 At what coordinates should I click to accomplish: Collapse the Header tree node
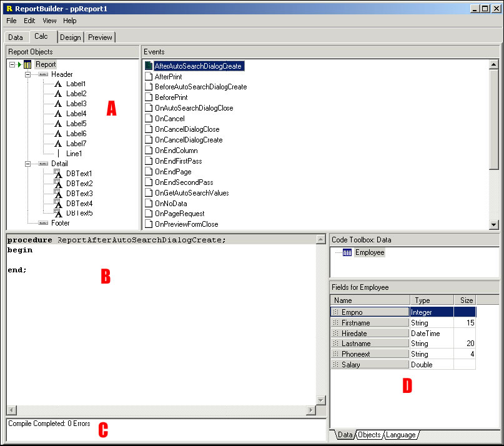[28, 74]
